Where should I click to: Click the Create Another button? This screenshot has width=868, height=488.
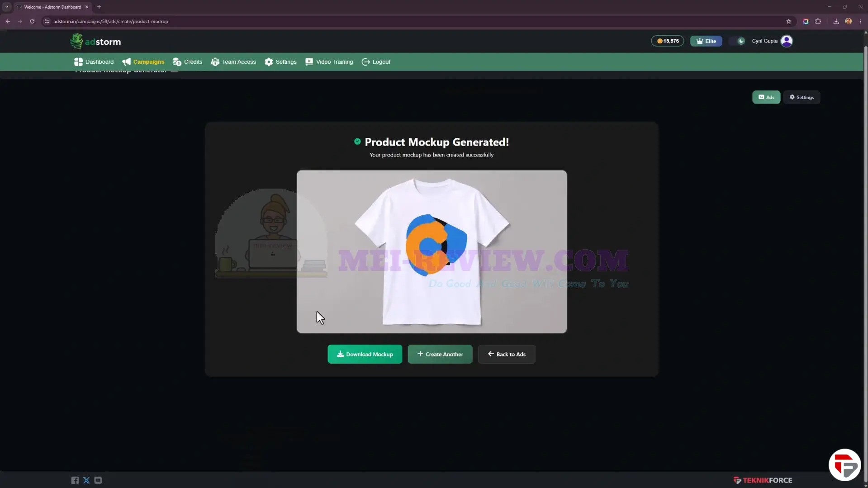coord(440,354)
